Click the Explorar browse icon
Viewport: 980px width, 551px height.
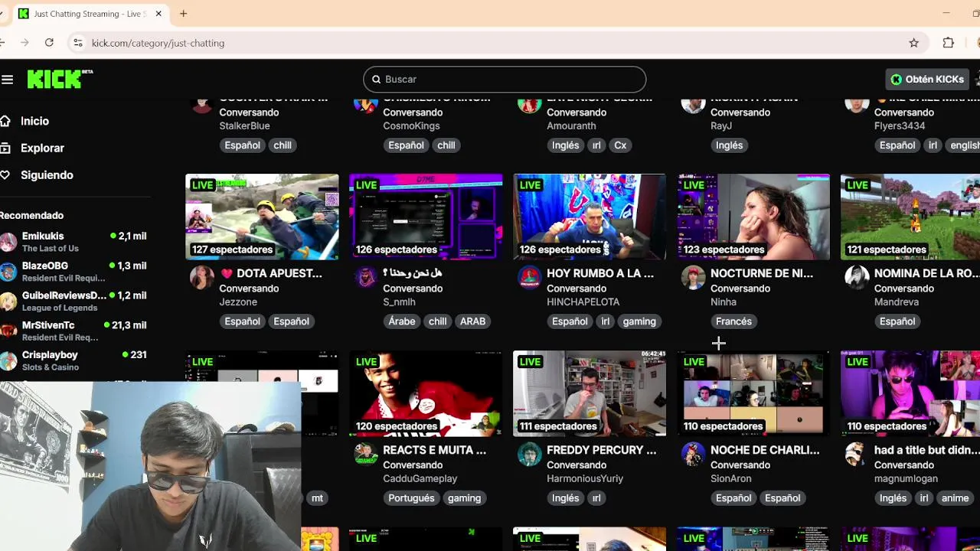click(x=5, y=148)
